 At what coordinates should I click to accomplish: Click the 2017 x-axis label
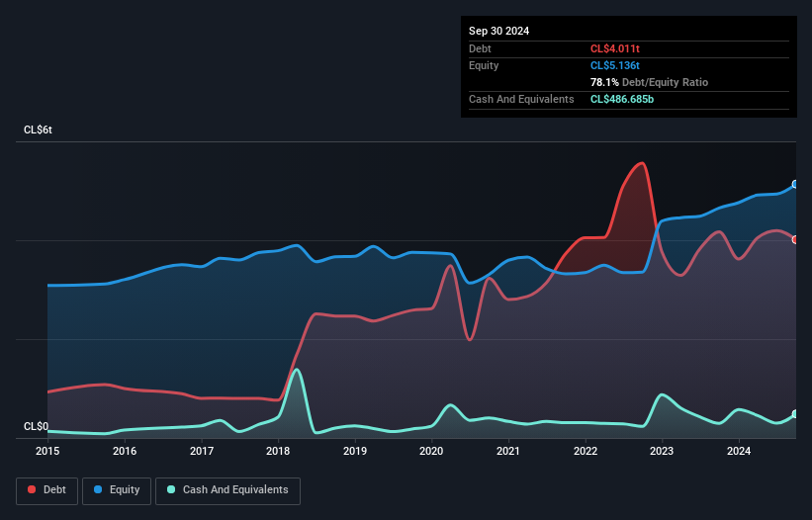[202, 451]
